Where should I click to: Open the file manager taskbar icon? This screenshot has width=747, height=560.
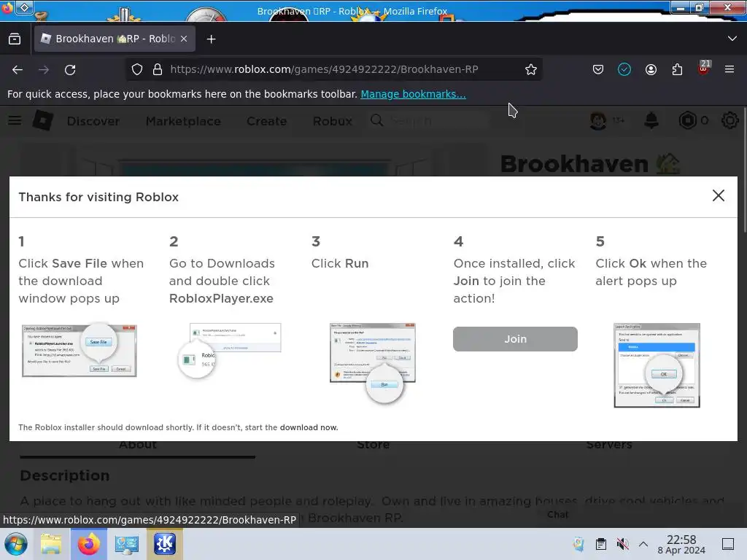(51, 544)
